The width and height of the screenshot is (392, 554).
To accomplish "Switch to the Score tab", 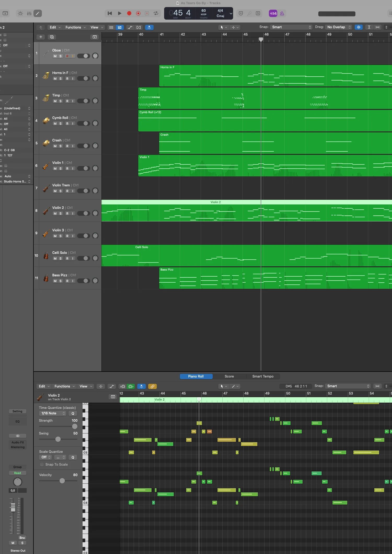I will (229, 376).
